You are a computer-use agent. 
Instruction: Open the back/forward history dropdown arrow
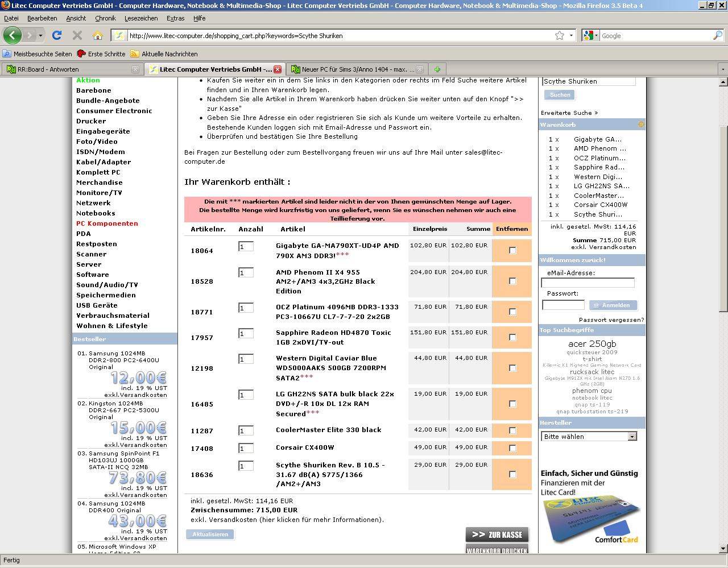click(40, 35)
